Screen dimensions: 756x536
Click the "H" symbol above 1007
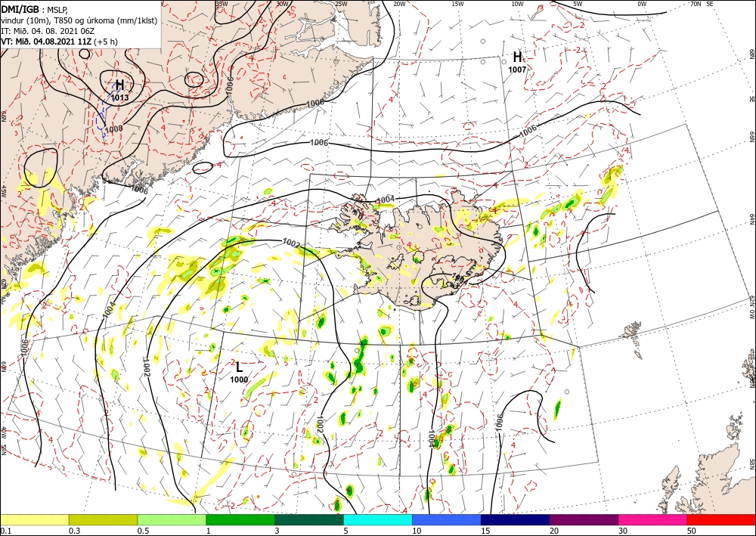coord(517,57)
